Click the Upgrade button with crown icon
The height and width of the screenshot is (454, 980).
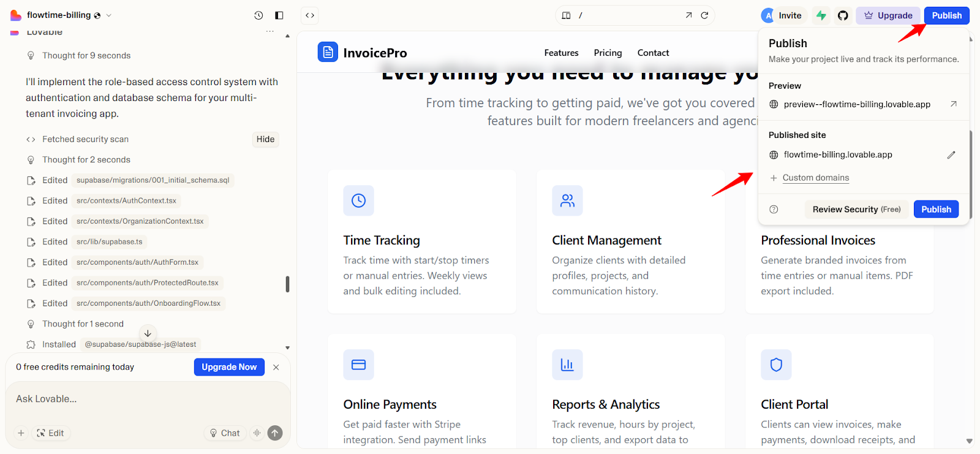point(888,15)
